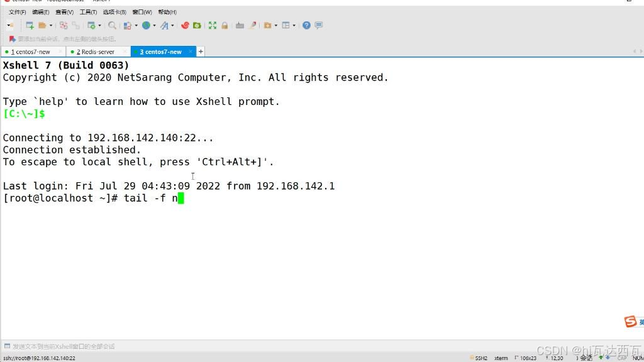The width and height of the screenshot is (644, 362).
Task: Click the orange folder-plus toolbar icon
Action: tap(267, 25)
